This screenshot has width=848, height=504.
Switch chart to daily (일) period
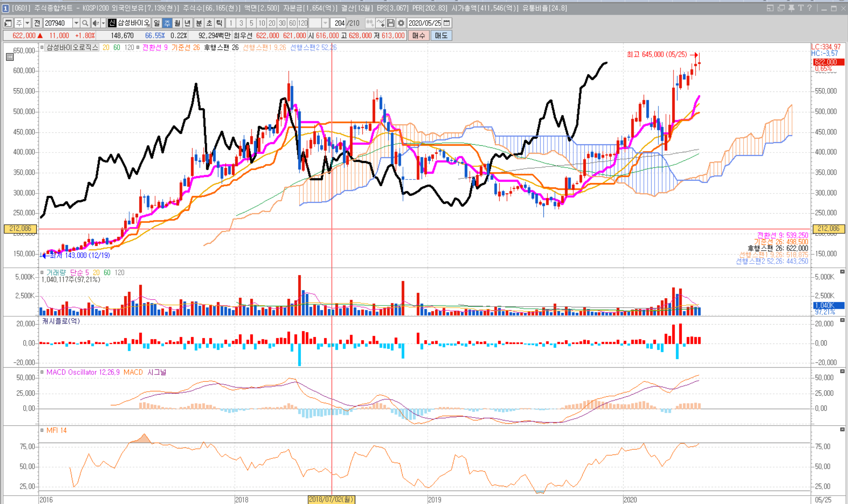[x=157, y=23]
